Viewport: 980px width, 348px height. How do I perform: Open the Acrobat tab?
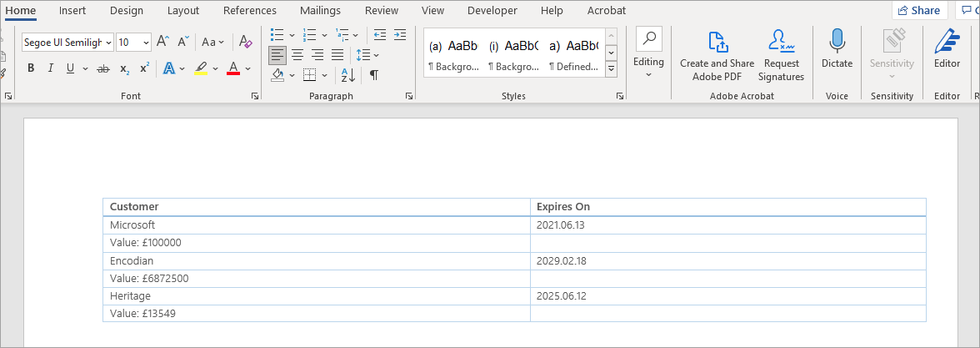tap(607, 11)
